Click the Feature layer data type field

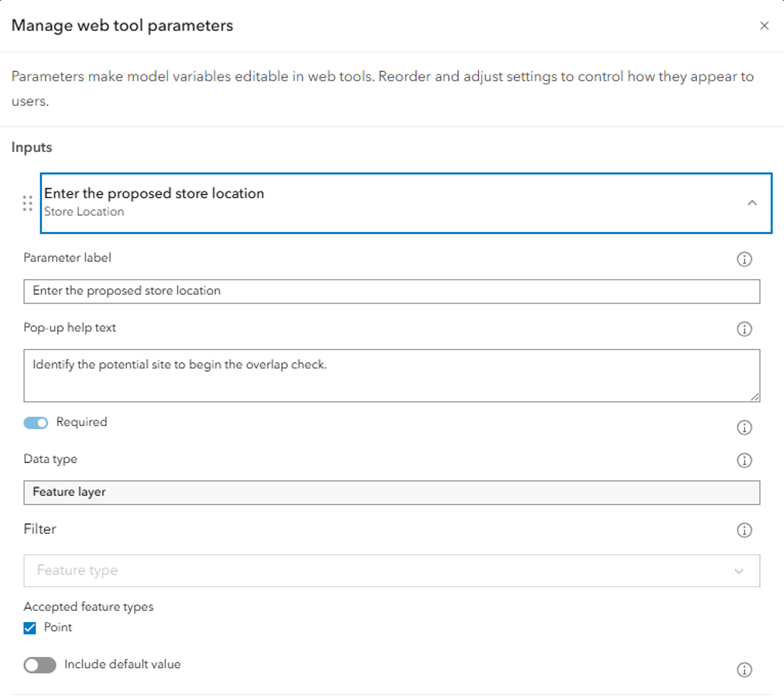pos(391,492)
